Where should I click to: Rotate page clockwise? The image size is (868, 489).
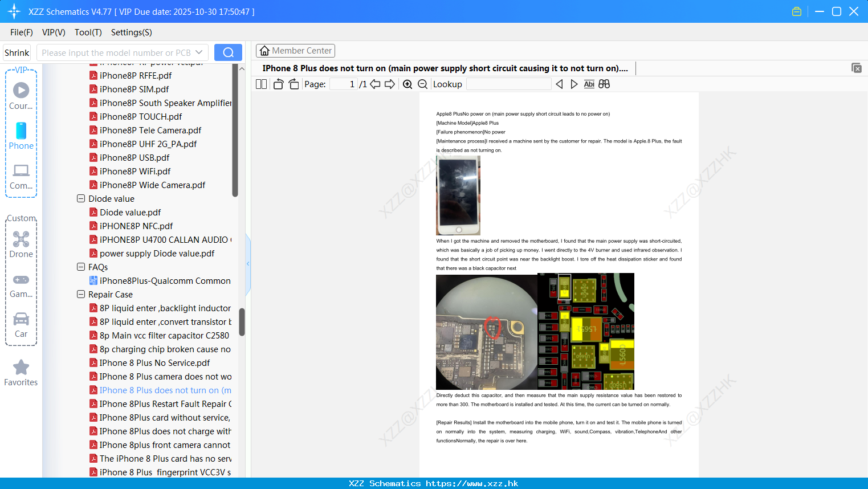[294, 84]
